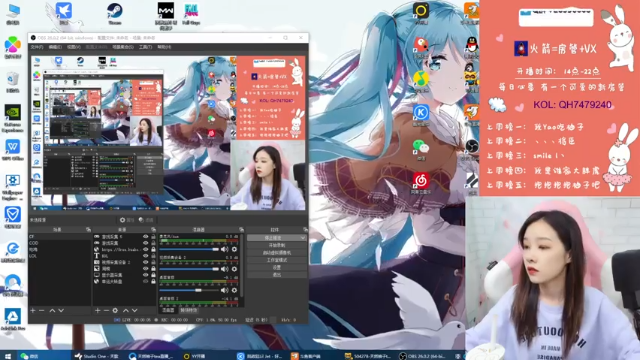This screenshot has height=360, width=640.
Task: Toggle visibility of the display capture source
Action: coord(145,275)
